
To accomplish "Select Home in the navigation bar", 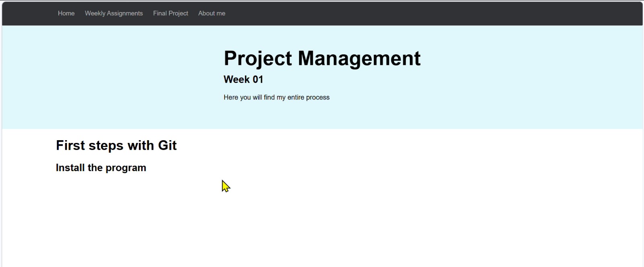I will pyautogui.click(x=66, y=13).
